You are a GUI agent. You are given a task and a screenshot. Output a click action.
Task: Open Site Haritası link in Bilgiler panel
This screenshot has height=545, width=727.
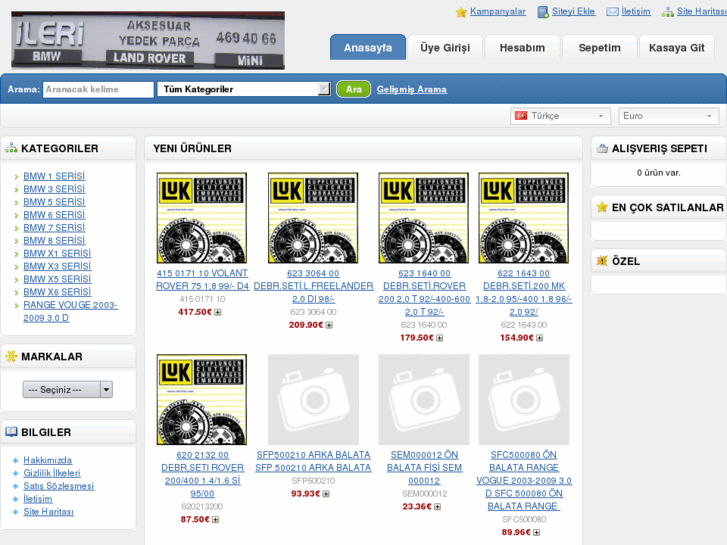49,512
